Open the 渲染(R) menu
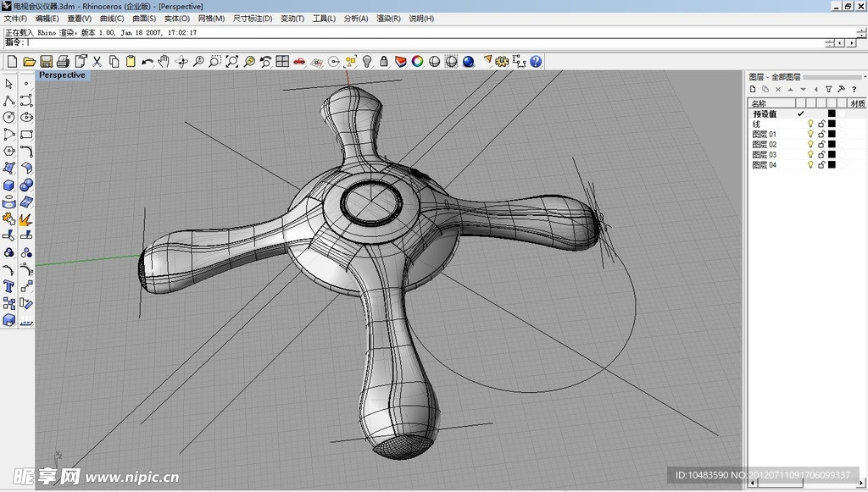 click(388, 19)
